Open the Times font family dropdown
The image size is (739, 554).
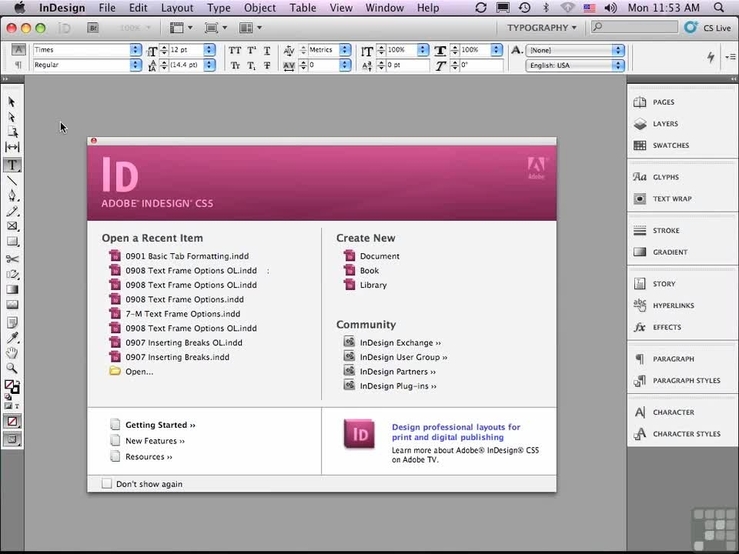(x=136, y=50)
